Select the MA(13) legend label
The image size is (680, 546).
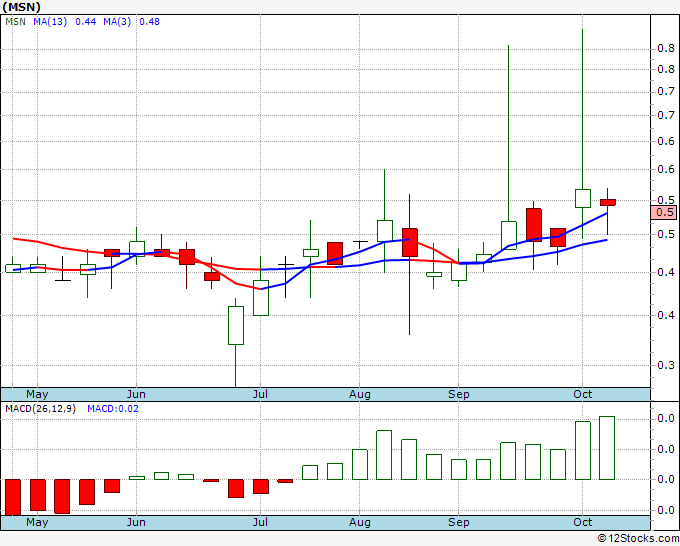(50, 22)
